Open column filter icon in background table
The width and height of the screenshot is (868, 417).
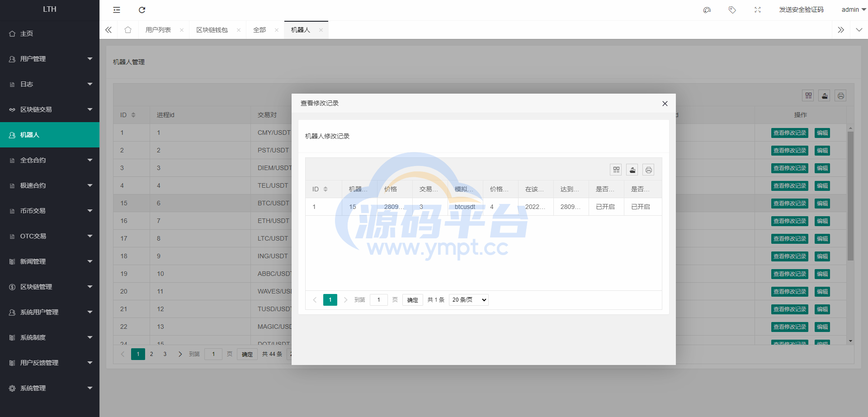tap(808, 95)
